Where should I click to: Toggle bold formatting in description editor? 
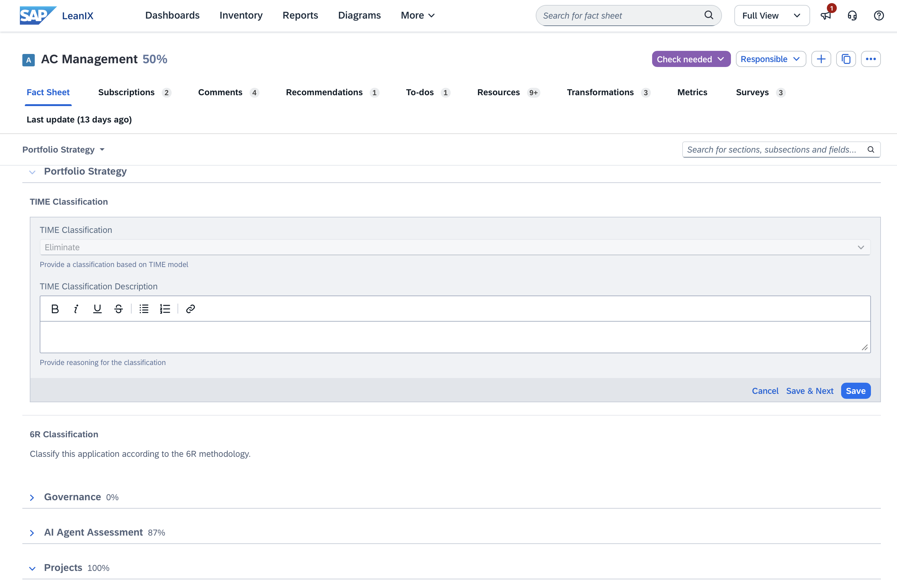[x=55, y=309]
